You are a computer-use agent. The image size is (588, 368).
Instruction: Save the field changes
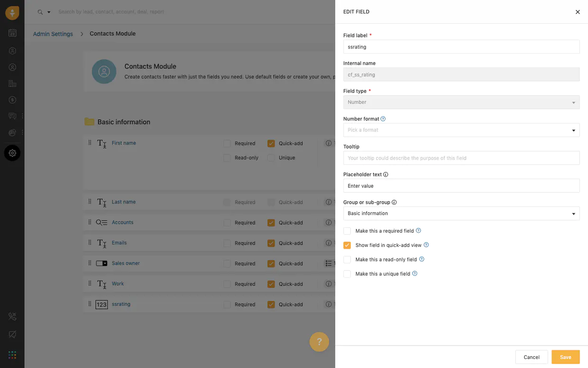pos(565,357)
